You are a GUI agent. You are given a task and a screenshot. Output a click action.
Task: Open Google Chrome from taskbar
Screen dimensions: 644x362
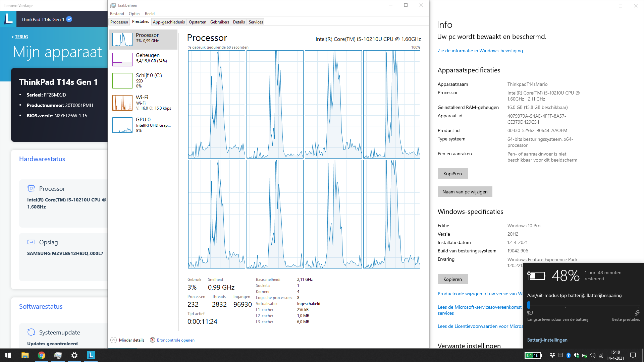[42, 355]
